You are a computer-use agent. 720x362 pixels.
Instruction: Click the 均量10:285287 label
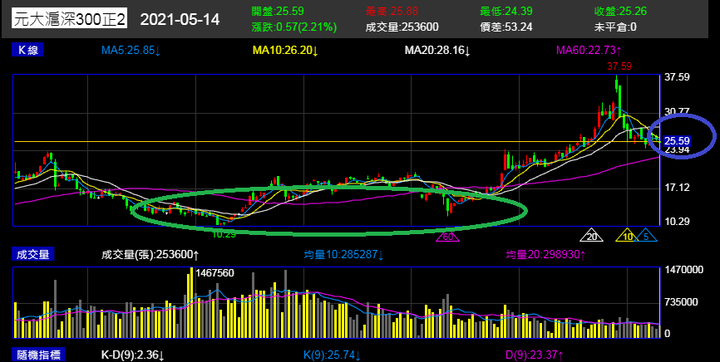(344, 254)
